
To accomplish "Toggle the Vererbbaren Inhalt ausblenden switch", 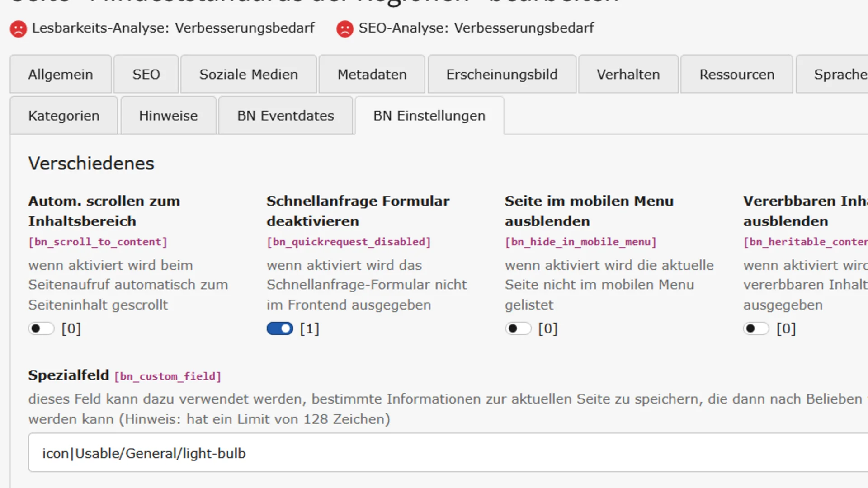I will (x=756, y=328).
